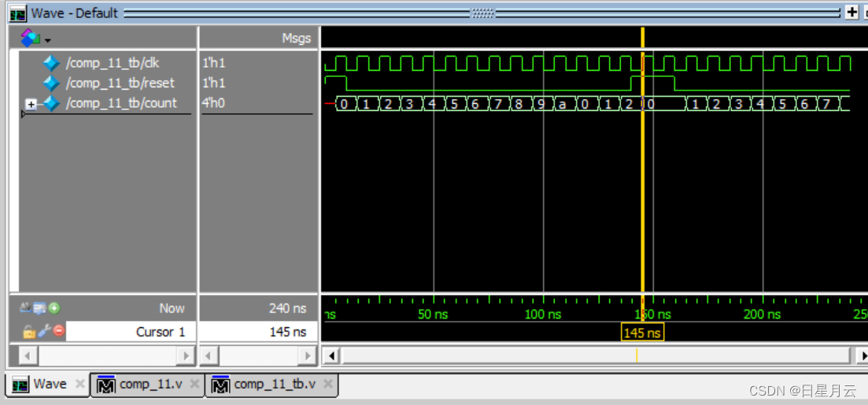868x405 pixels.
Task: Click left arrow of signal names scrollbar
Action: [x=28, y=355]
